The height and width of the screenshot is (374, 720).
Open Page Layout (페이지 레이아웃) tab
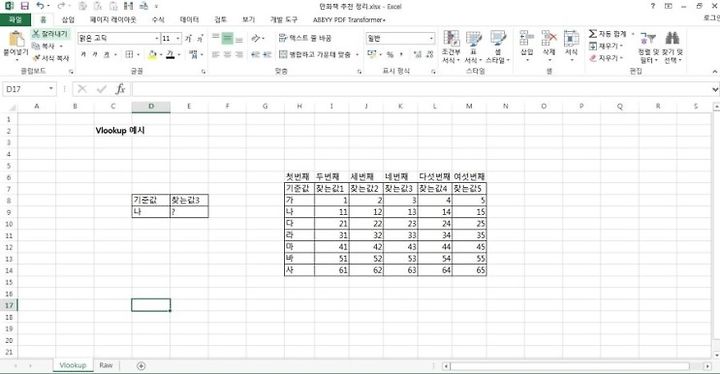pos(113,20)
